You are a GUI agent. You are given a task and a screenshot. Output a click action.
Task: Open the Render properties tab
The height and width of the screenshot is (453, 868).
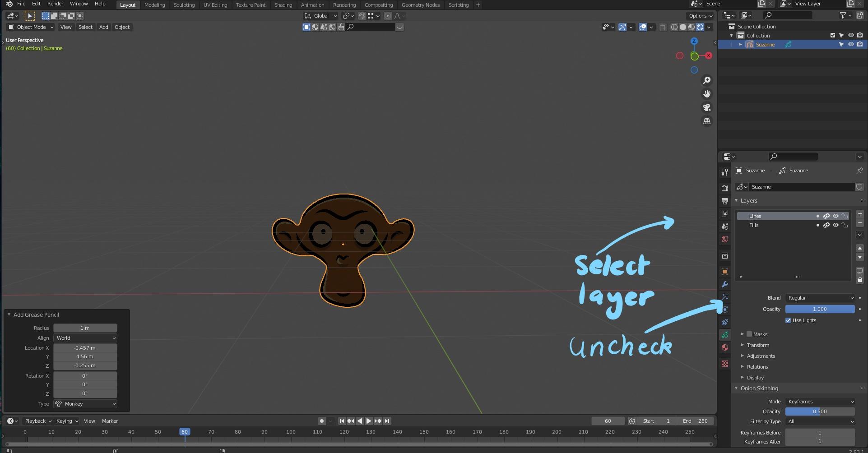coord(724,189)
